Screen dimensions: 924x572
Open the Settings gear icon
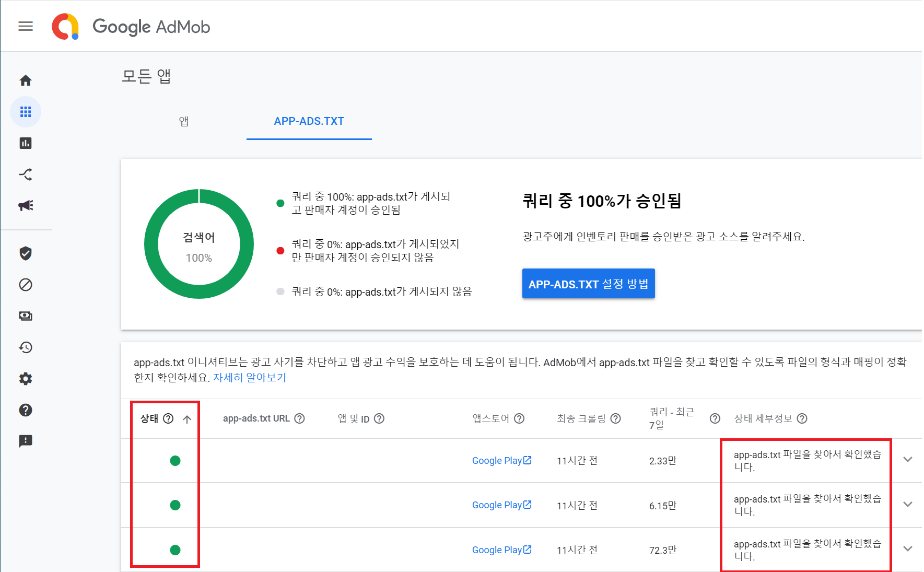[x=26, y=379]
